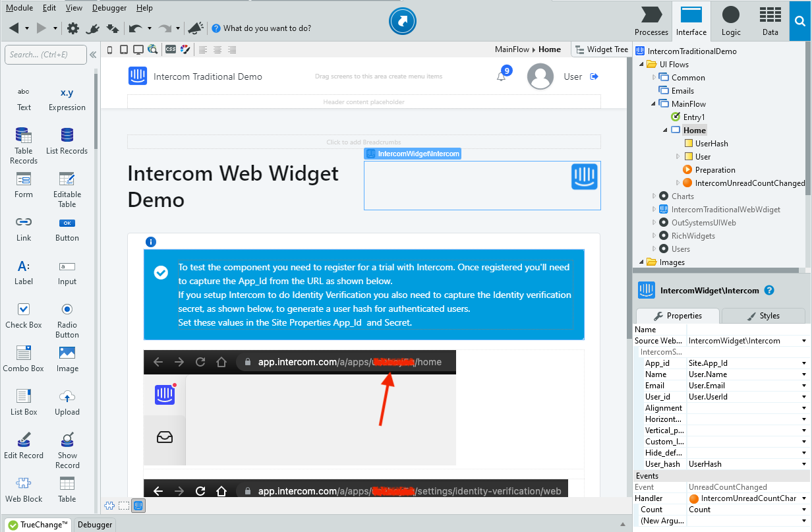The image size is (812, 532).
Task: Open the undo history dropdown arrow
Action: click(x=150, y=28)
